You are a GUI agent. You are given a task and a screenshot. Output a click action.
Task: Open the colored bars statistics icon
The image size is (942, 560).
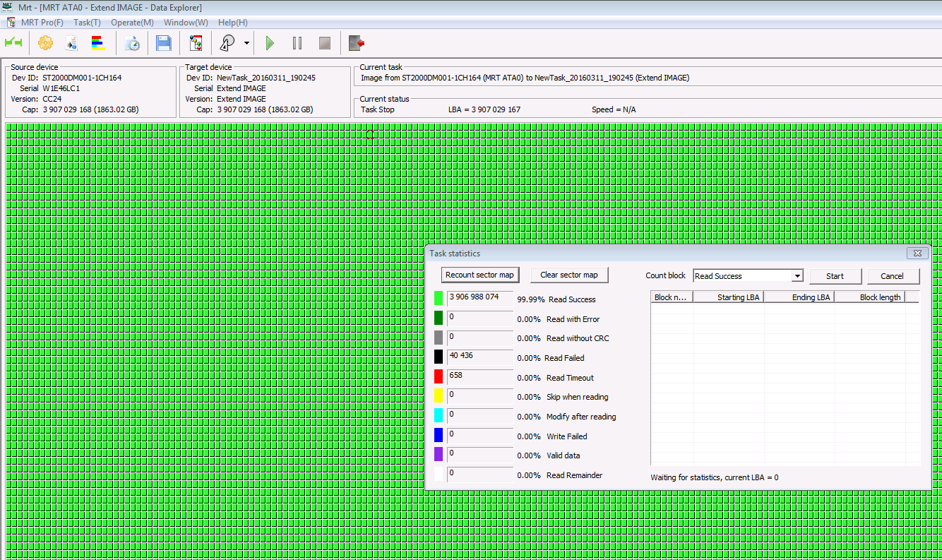pyautogui.click(x=98, y=43)
